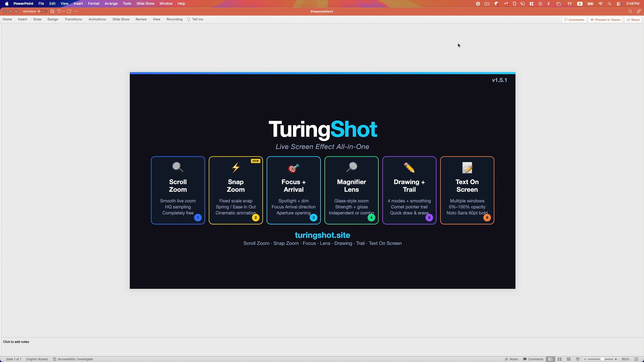Click the English (Korea) language indicator

point(37,359)
